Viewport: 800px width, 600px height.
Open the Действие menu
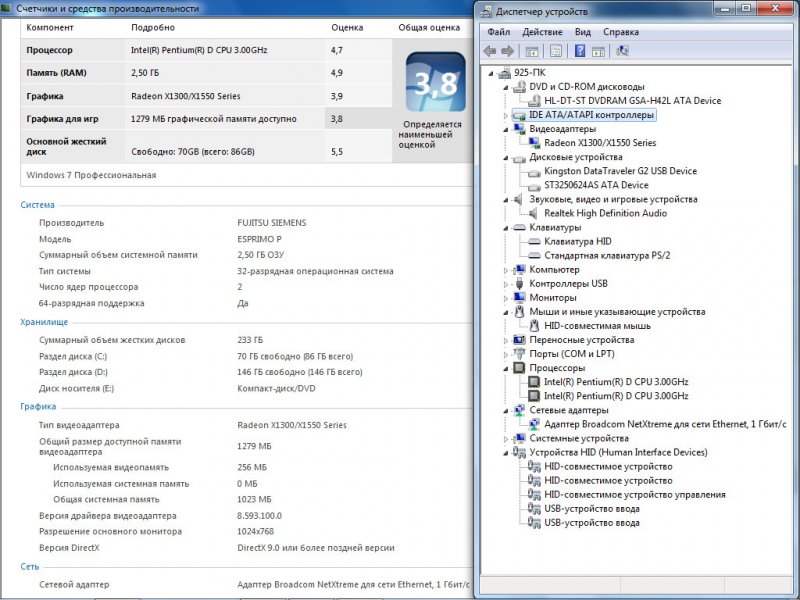click(x=543, y=32)
